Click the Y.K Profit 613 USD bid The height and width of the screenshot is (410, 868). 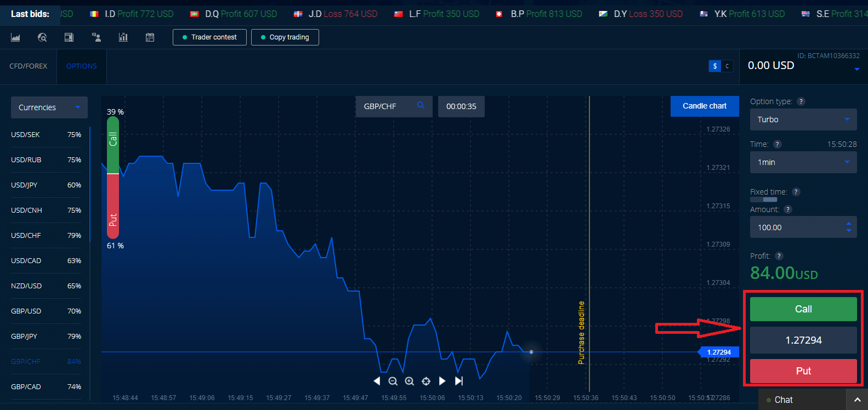742,14
